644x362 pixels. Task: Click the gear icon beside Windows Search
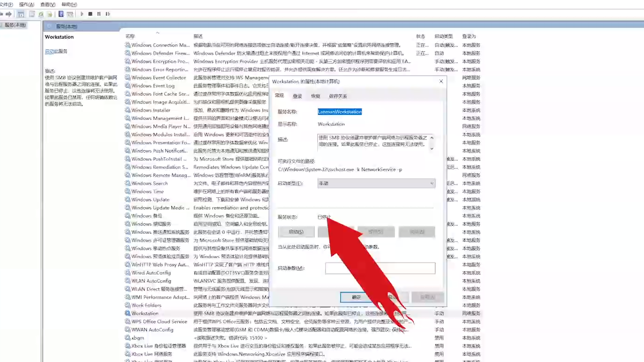tap(127, 183)
